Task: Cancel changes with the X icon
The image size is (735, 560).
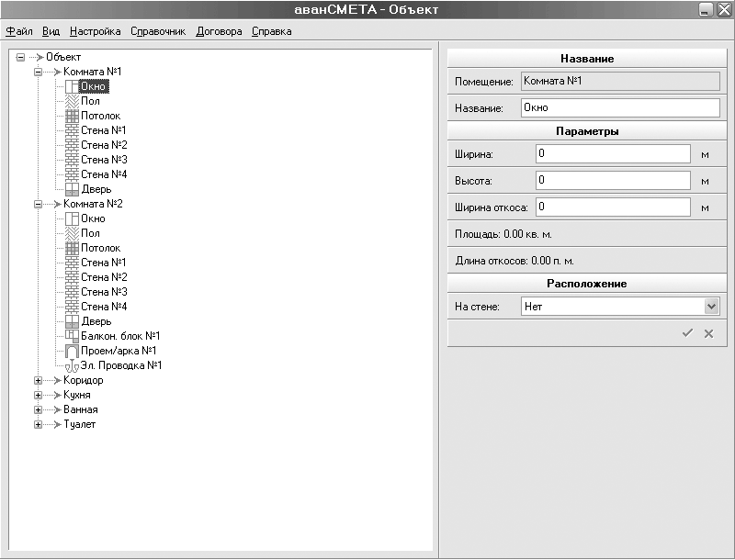Action: click(x=708, y=333)
